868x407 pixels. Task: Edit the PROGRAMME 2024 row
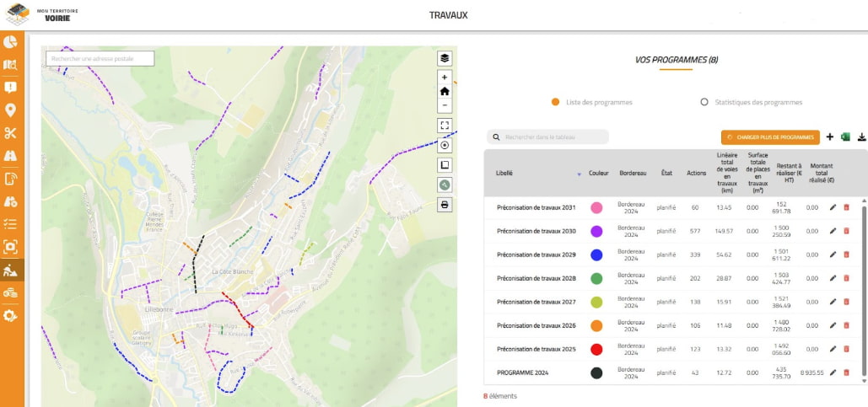[x=833, y=372]
